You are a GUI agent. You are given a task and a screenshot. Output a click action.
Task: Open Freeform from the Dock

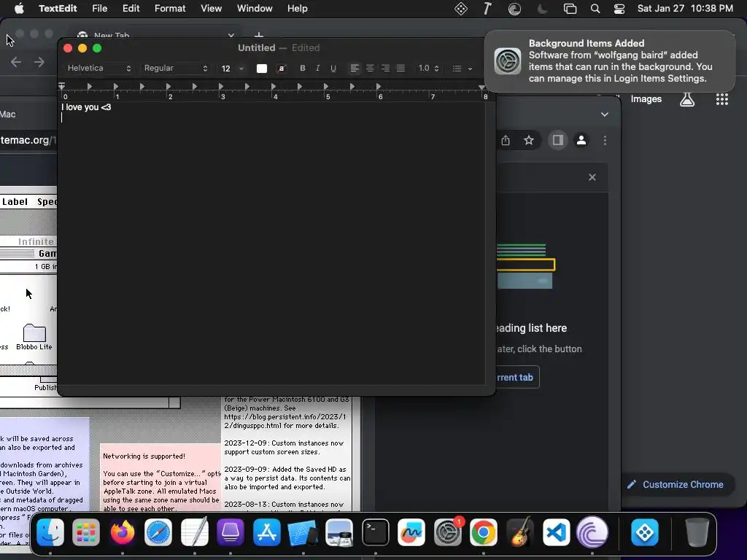[x=411, y=532]
